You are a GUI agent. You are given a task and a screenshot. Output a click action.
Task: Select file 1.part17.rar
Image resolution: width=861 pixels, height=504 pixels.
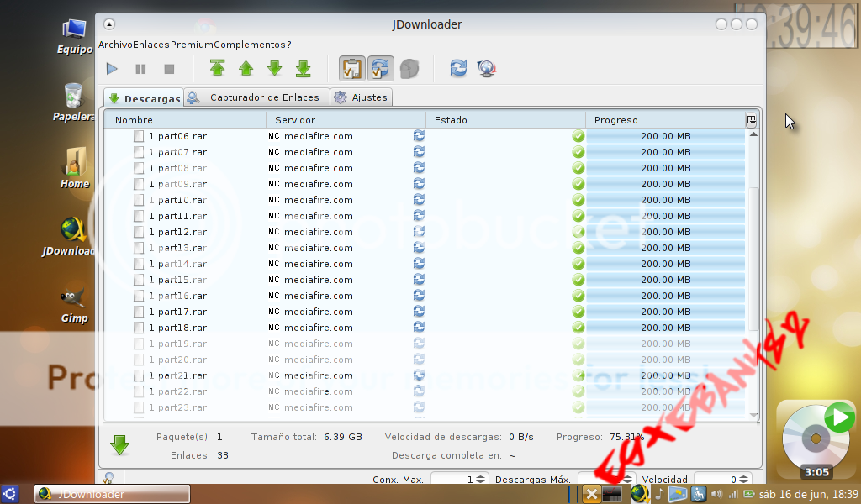[177, 312]
